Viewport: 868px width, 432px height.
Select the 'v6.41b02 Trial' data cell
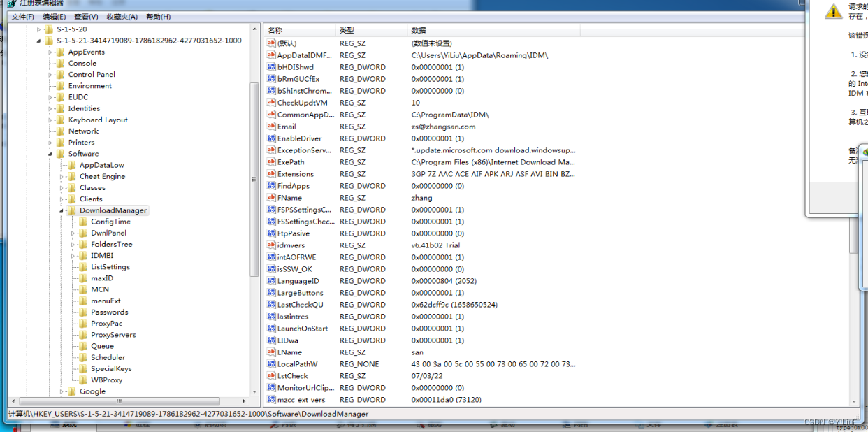[x=435, y=245]
